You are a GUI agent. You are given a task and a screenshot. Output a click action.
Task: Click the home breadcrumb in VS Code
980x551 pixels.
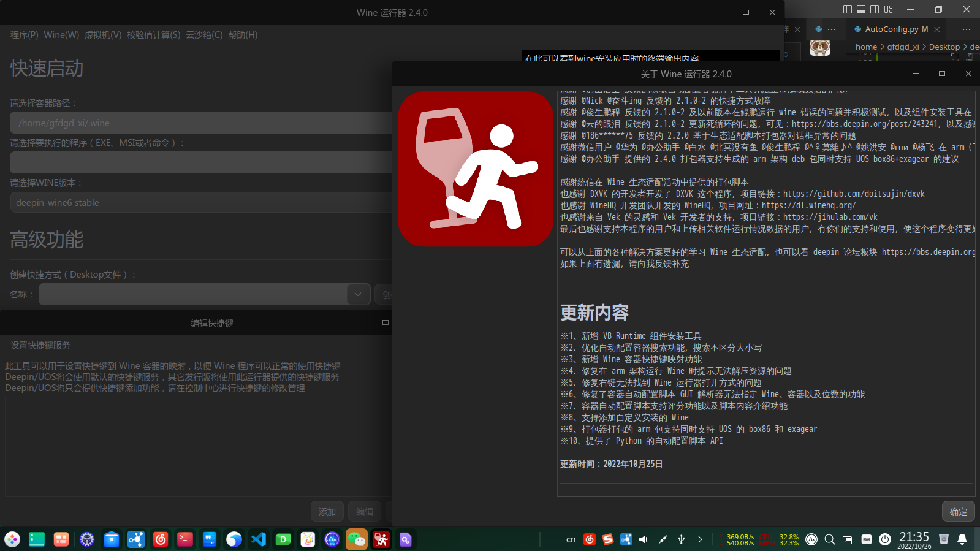866,47
